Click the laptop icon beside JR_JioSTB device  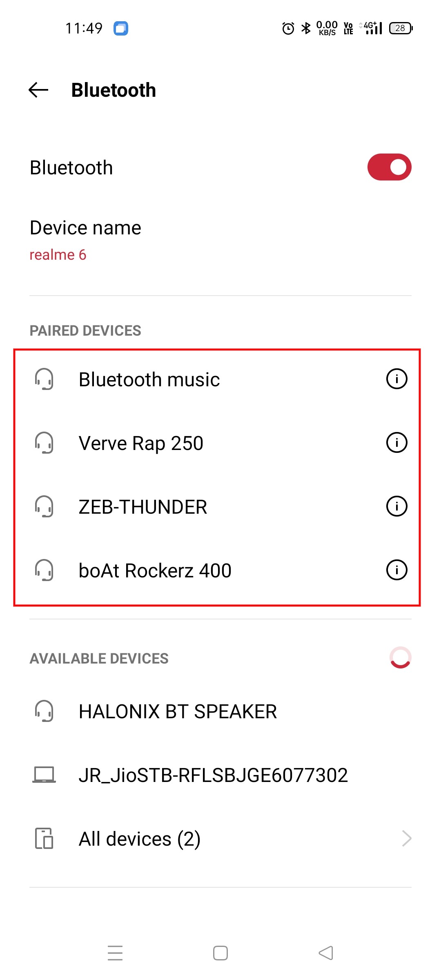click(45, 774)
